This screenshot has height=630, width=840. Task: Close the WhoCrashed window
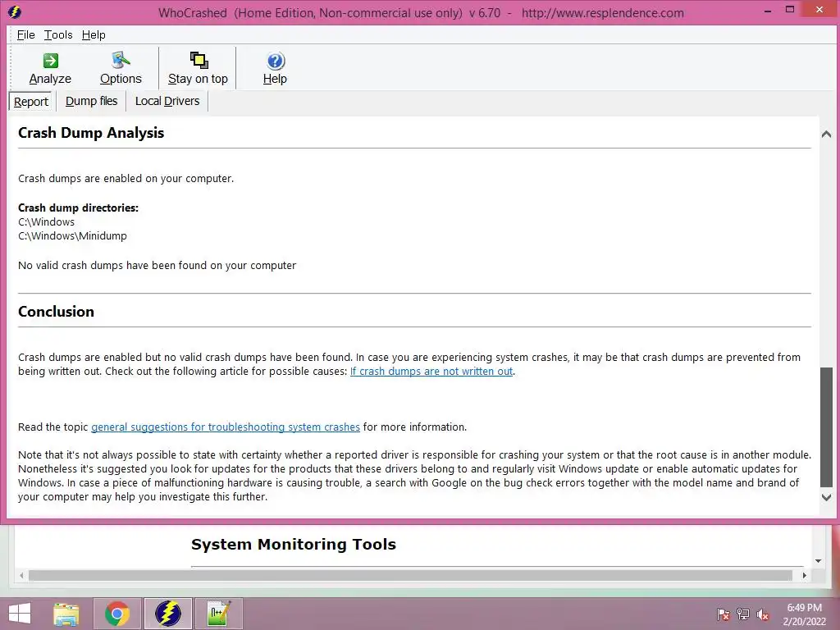pyautogui.click(x=819, y=10)
